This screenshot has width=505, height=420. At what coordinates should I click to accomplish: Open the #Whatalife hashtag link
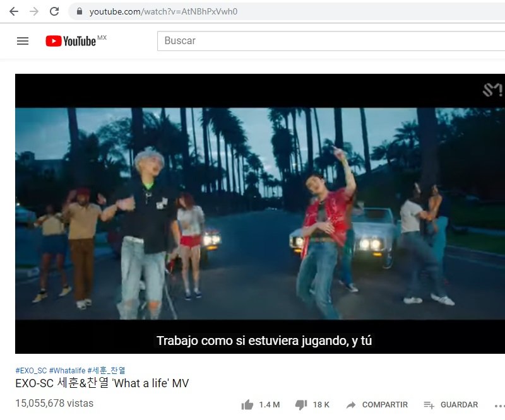[x=67, y=370]
